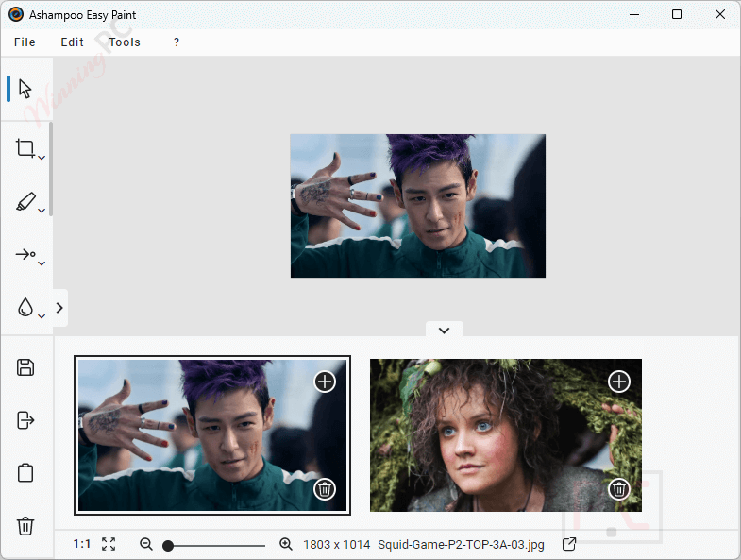Click the Ashampoo Easy Paint app logo

[16, 15]
